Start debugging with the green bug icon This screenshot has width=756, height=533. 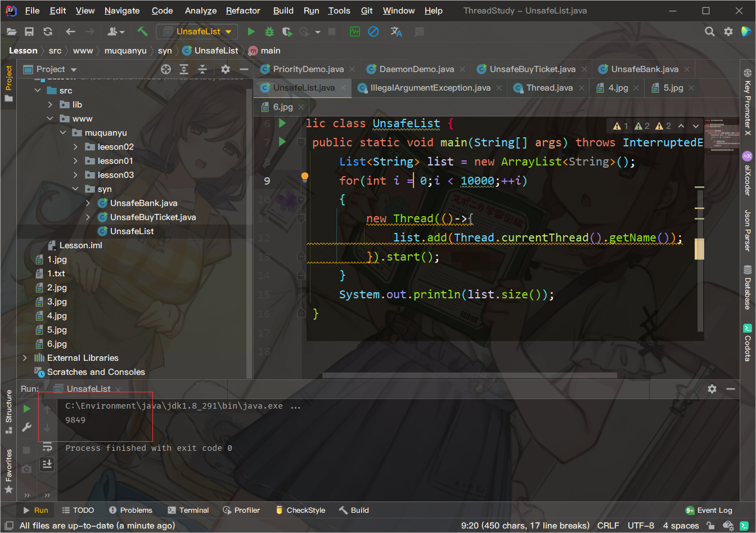[269, 32]
